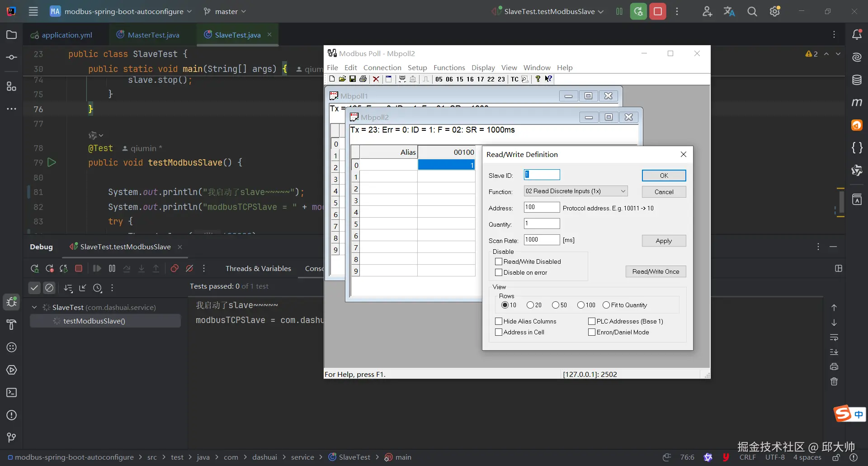Collapse the SlaveTest tree node
The height and width of the screenshot is (466, 868).
coord(34,307)
